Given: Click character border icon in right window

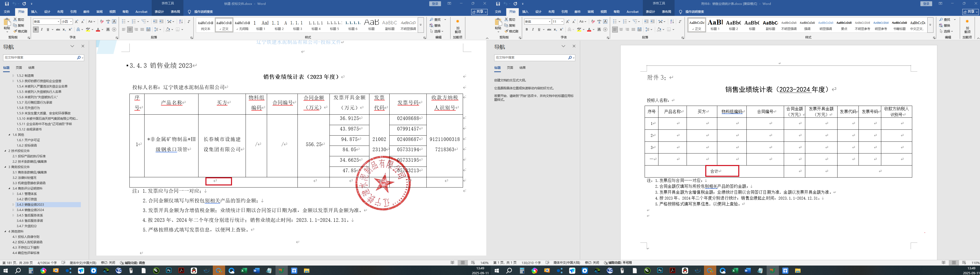Looking at the screenshot, I should (605, 22).
